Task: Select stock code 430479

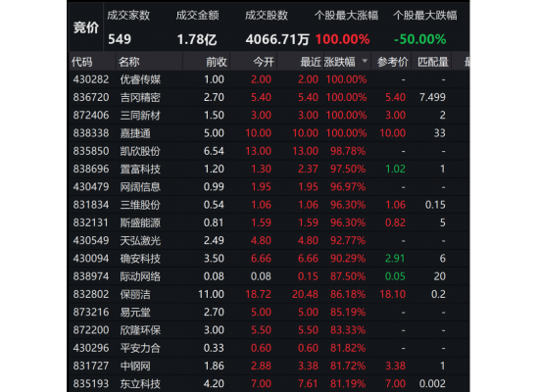Action: coord(91,187)
